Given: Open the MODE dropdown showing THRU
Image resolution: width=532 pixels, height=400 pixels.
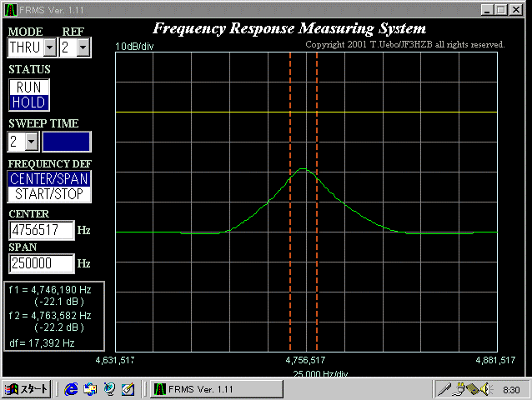Looking at the screenshot, I should [x=49, y=48].
